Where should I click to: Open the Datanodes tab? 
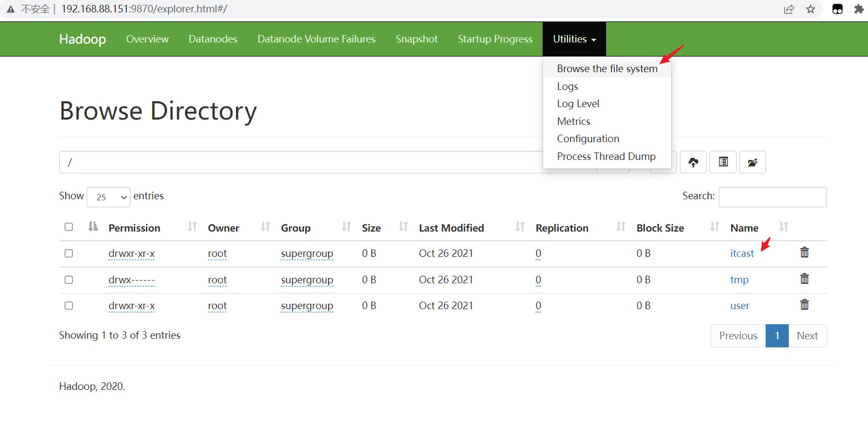(213, 39)
